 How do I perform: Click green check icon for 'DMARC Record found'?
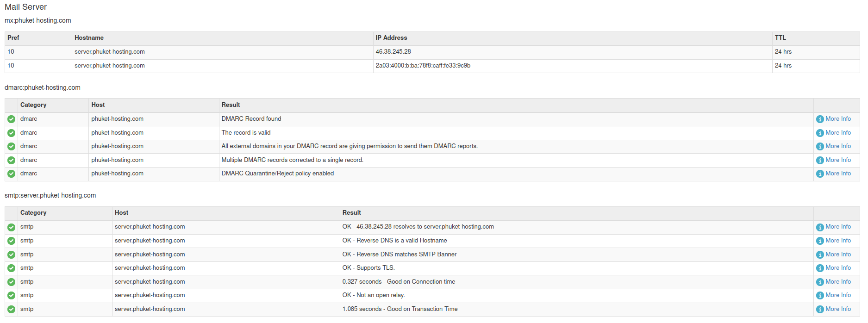(x=11, y=119)
